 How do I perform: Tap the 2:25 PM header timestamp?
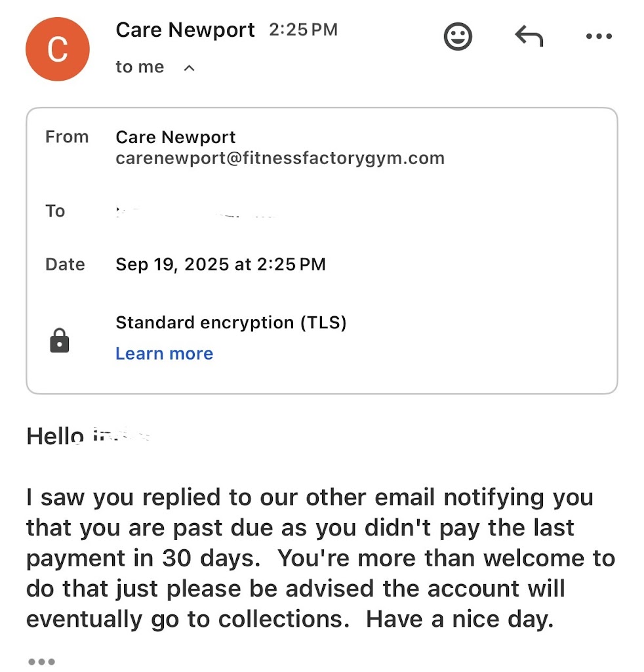(x=303, y=30)
